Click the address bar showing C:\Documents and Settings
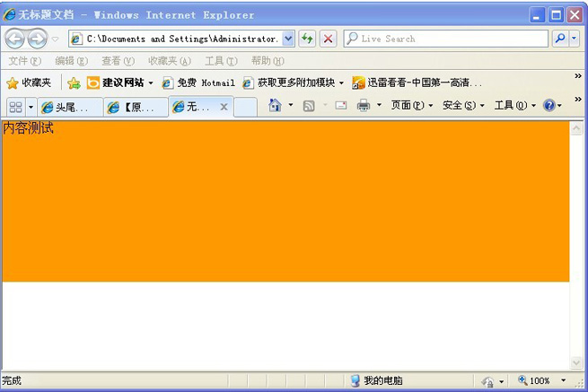 click(x=175, y=39)
